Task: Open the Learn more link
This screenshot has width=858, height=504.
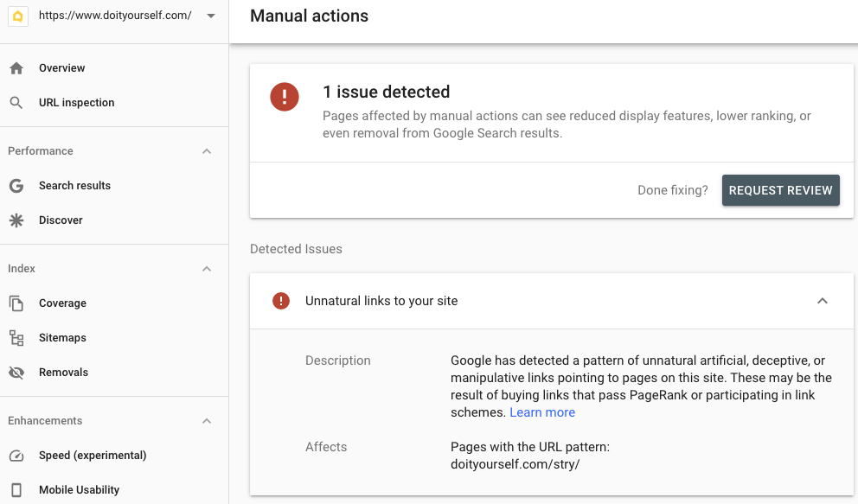Action: click(x=542, y=412)
